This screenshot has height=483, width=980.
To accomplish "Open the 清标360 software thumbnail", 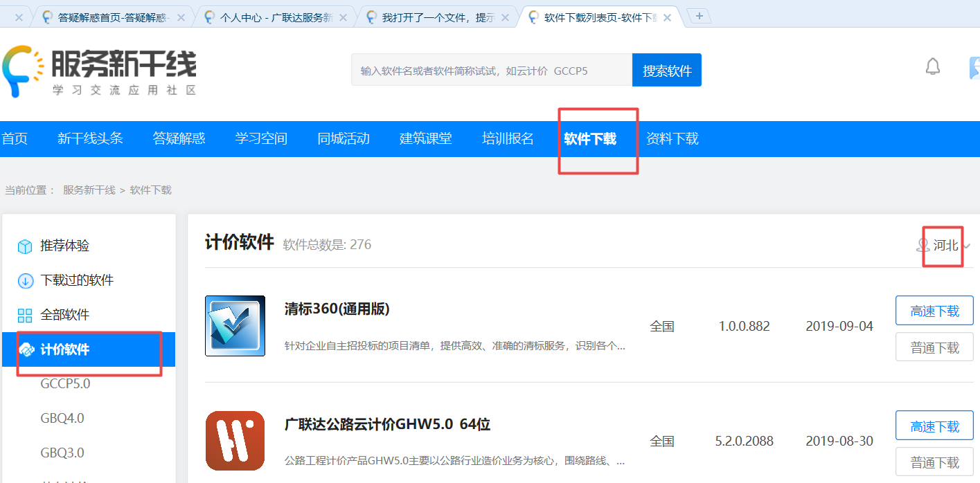I will (x=235, y=326).
